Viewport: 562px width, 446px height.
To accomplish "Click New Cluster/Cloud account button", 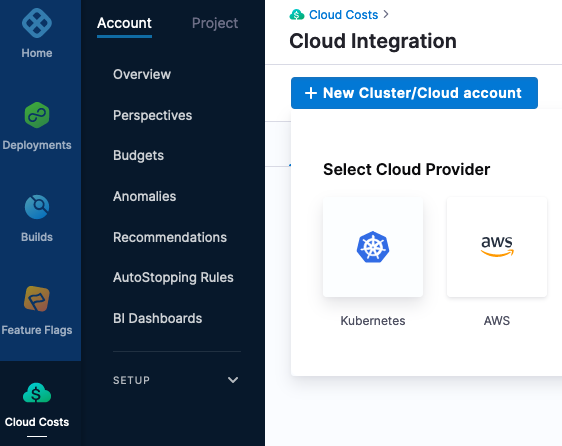I will (414, 93).
